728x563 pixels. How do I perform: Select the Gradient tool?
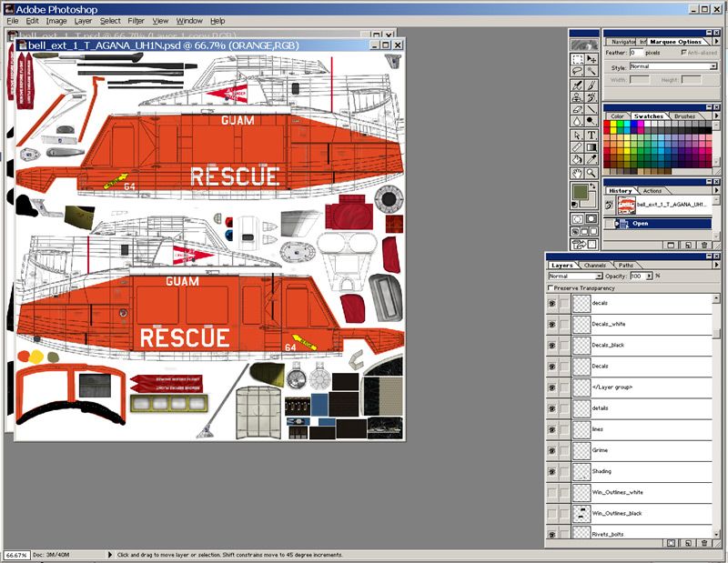coord(591,147)
